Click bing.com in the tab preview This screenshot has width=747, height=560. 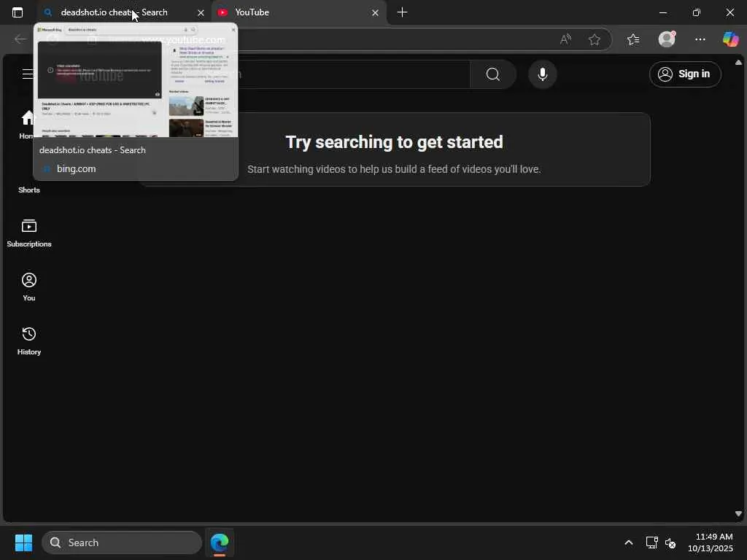click(x=76, y=168)
